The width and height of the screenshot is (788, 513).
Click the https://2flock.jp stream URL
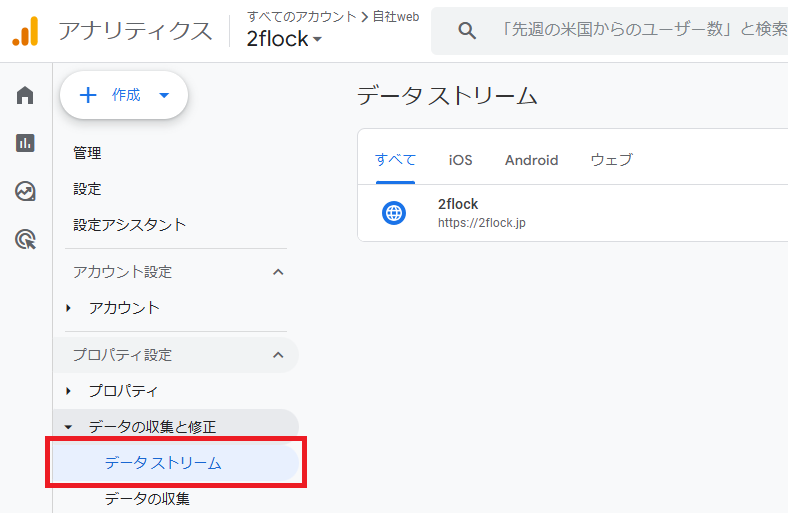tap(481, 223)
